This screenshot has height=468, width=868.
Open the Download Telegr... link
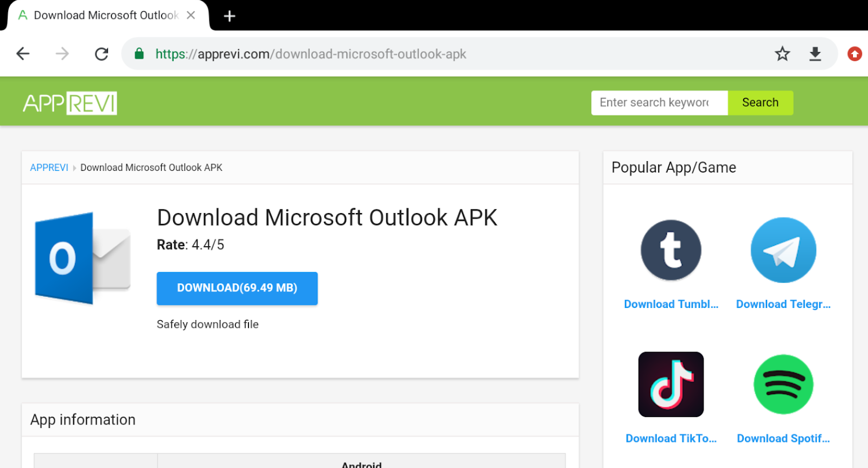point(783,304)
